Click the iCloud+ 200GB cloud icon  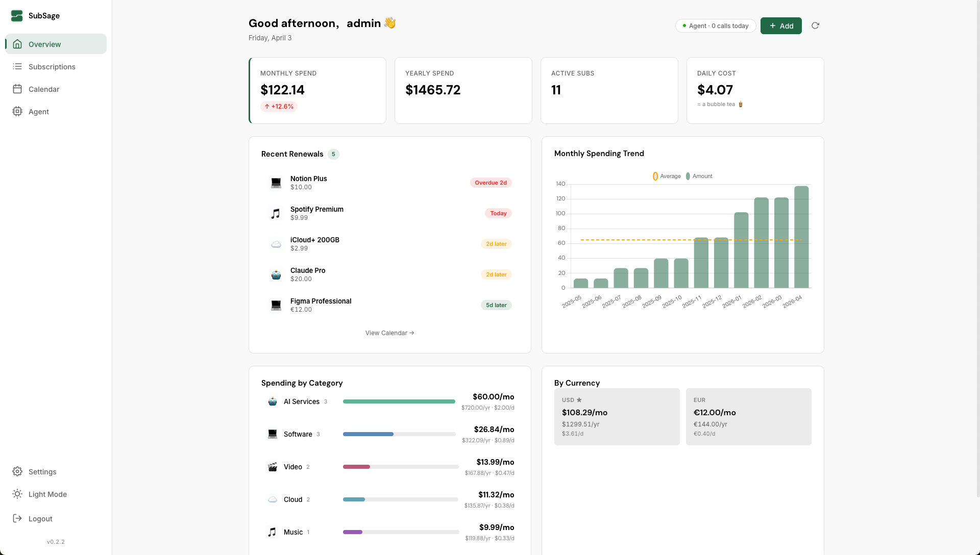[x=276, y=244]
